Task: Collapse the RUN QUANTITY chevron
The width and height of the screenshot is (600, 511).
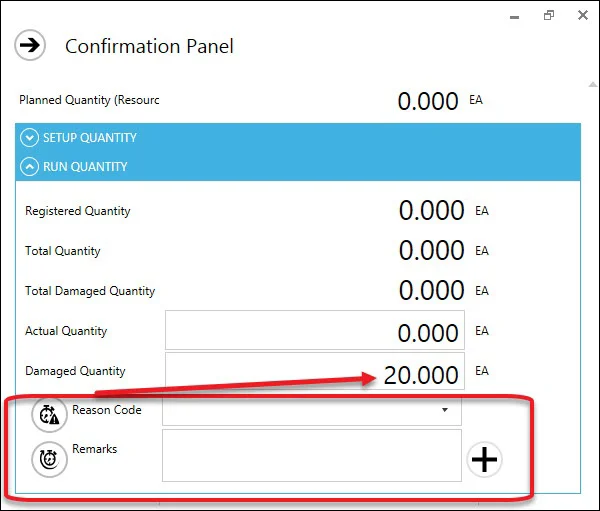Action: [x=29, y=166]
